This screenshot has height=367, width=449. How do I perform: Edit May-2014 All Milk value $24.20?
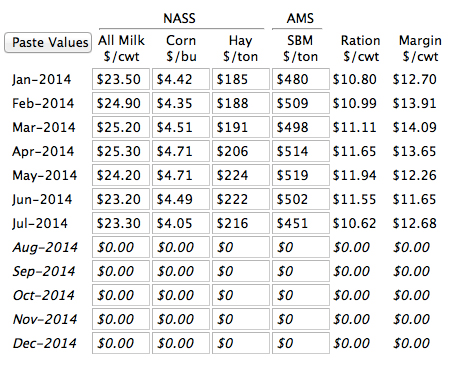(121, 175)
